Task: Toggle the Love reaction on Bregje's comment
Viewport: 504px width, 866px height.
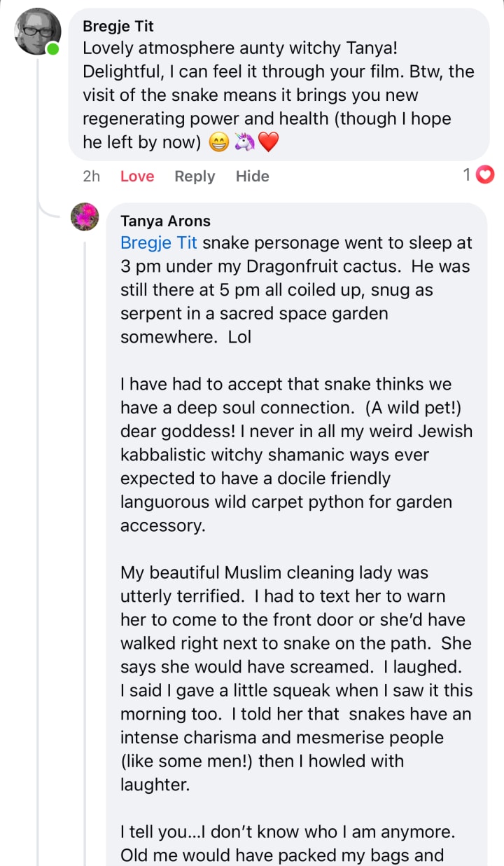Action: click(136, 177)
